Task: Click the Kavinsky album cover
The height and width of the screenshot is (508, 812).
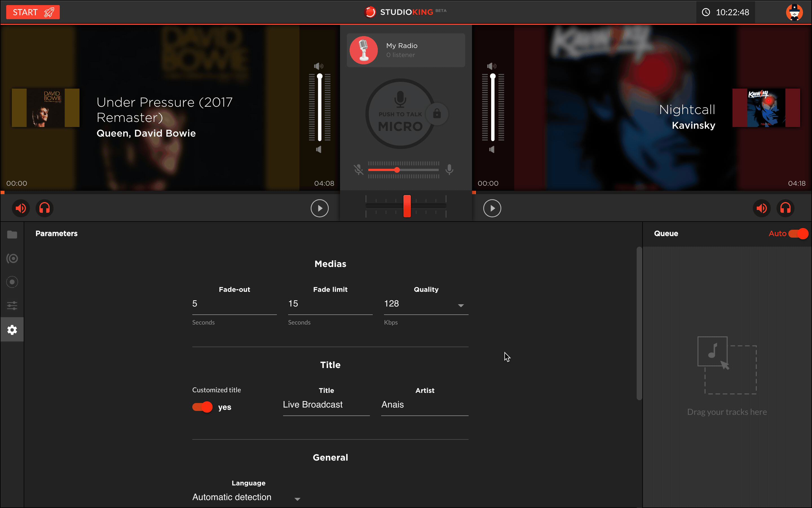Action: pos(766,108)
